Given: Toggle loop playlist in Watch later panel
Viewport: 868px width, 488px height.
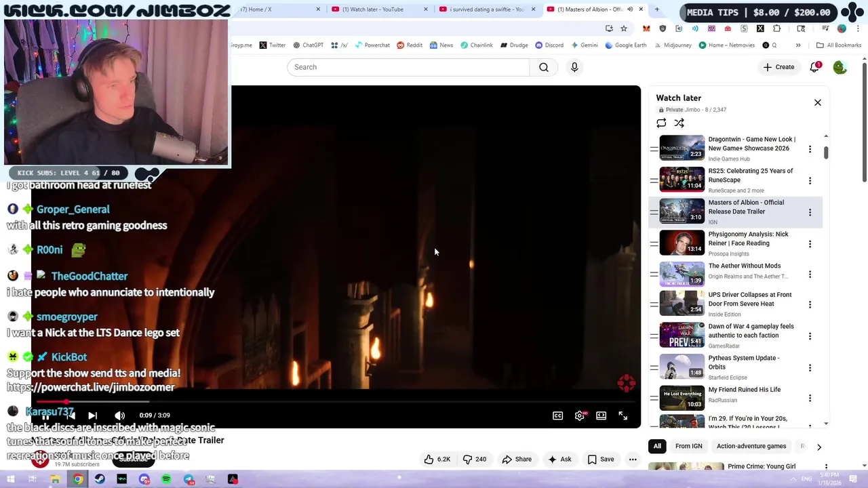Looking at the screenshot, I should [x=661, y=123].
